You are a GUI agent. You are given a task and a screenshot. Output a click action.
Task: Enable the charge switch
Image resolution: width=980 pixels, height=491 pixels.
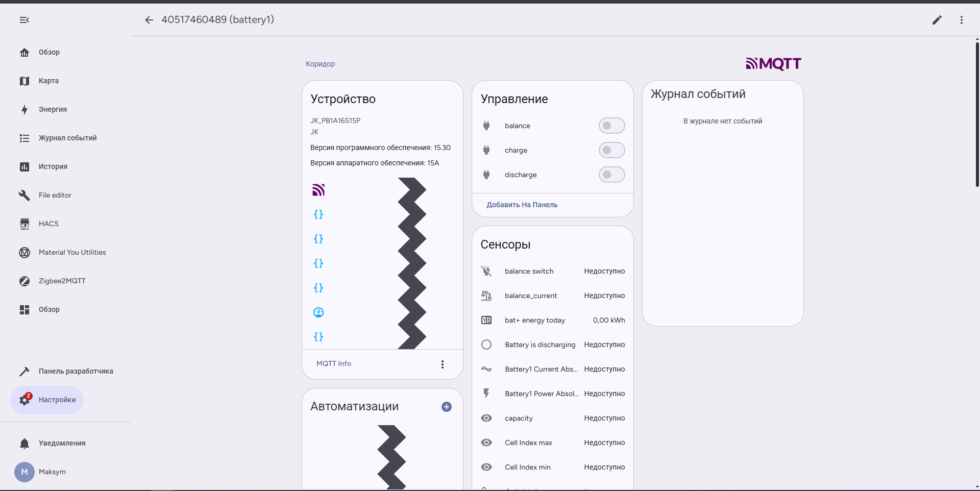click(x=611, y=150)
